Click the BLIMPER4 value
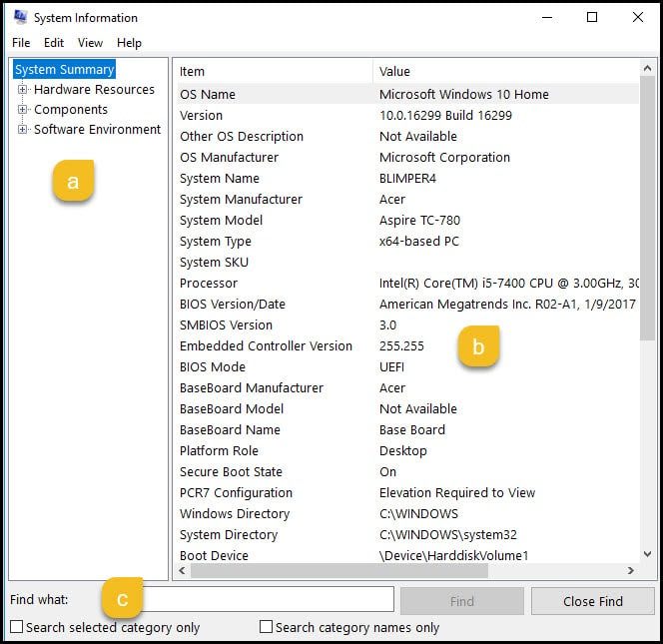The height and width of the screenshot is (644, 663). pyautogui.click(x=407, y=179)
